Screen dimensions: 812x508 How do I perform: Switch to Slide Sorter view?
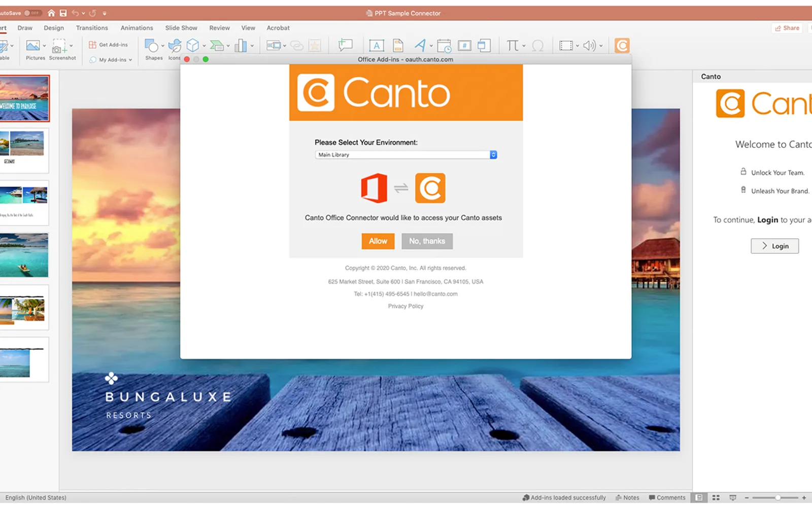716,498
